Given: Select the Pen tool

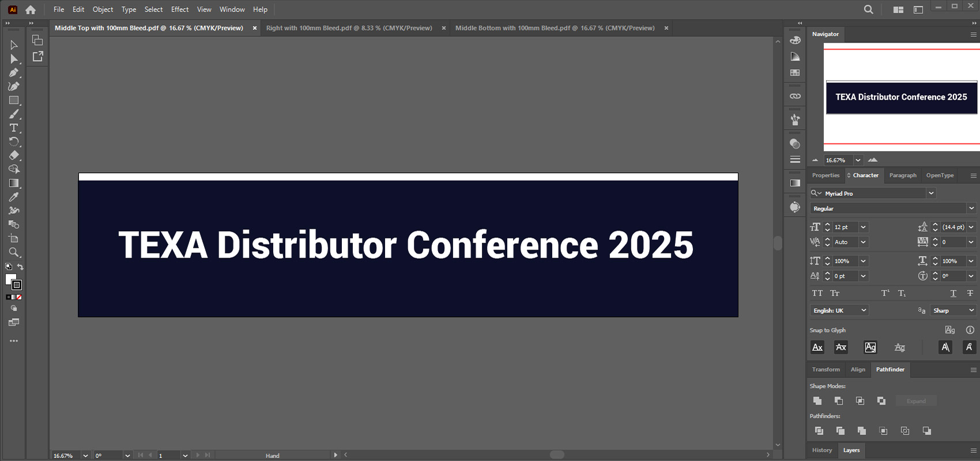Looking at the screenshot, I should point(14,73).
